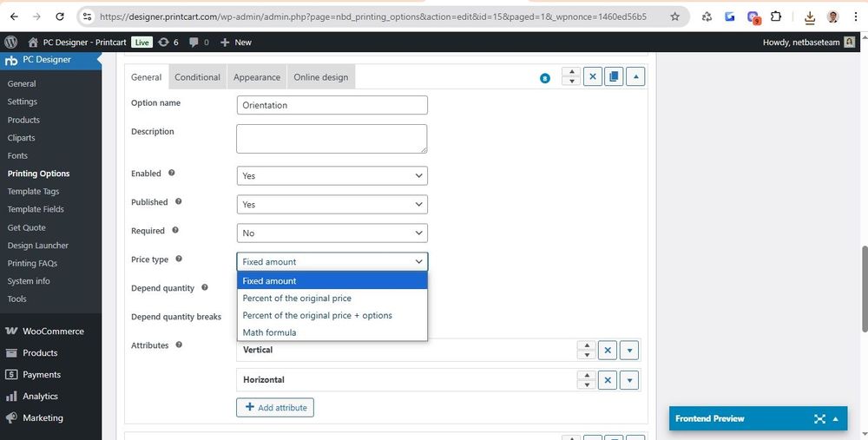Open the browser extensions puzzle icon
This screenshot has width=868, height=440.
(775, 16)
